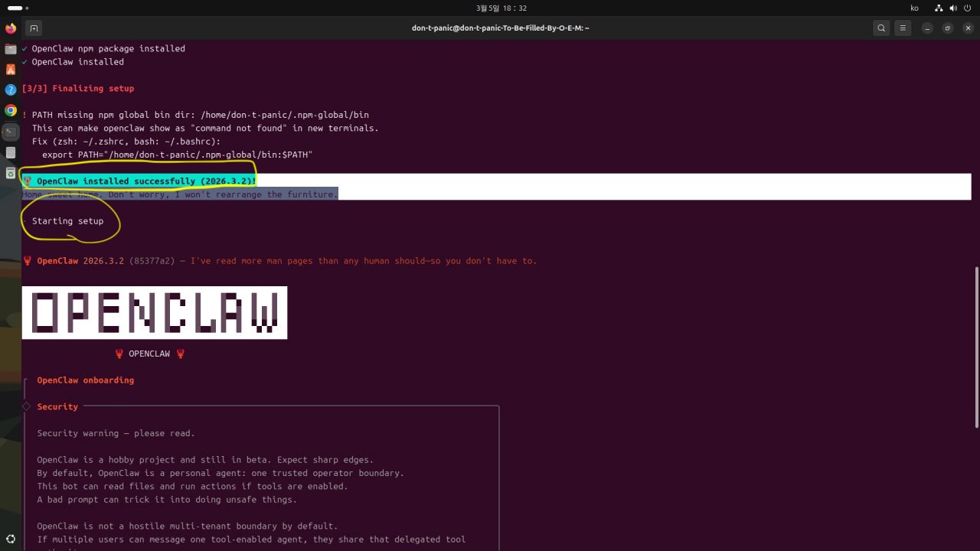Open the Help icon in dock

[11, 90]
